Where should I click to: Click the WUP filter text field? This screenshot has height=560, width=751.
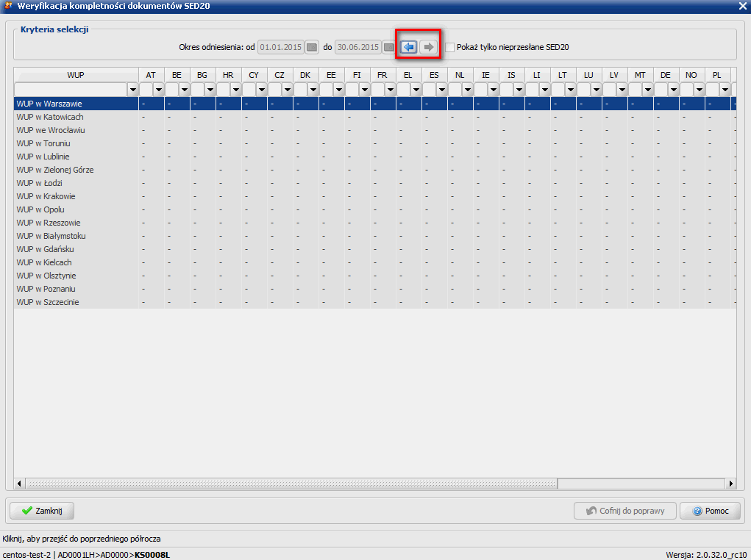coord(71,90)
